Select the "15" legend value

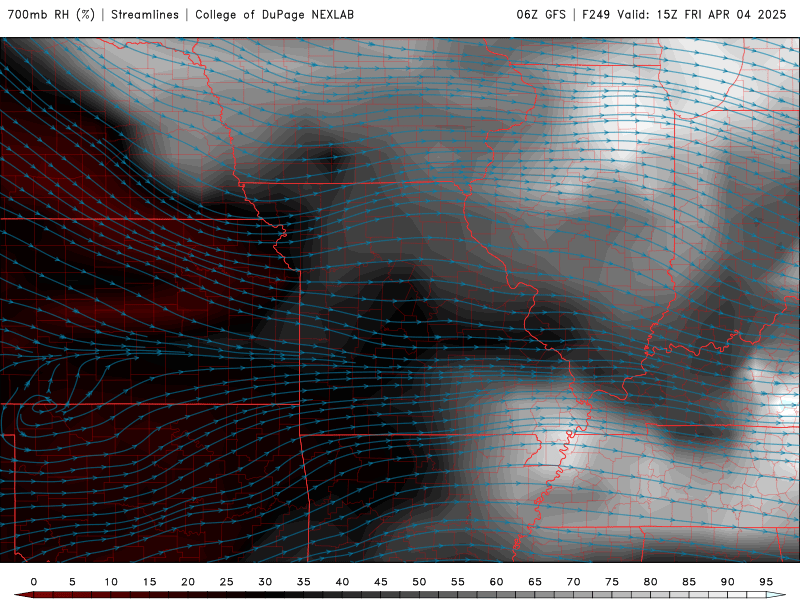point(149,582)
